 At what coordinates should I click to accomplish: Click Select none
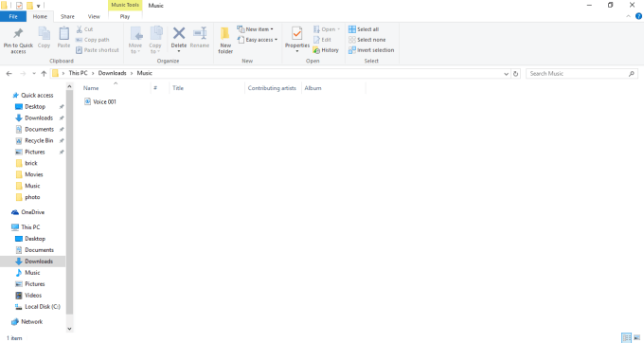367,40
